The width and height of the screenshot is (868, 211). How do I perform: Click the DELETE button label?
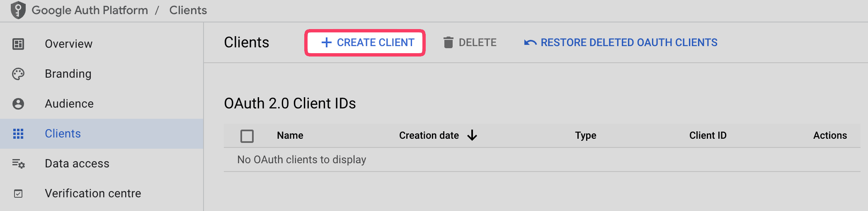(x=478, y=42)
